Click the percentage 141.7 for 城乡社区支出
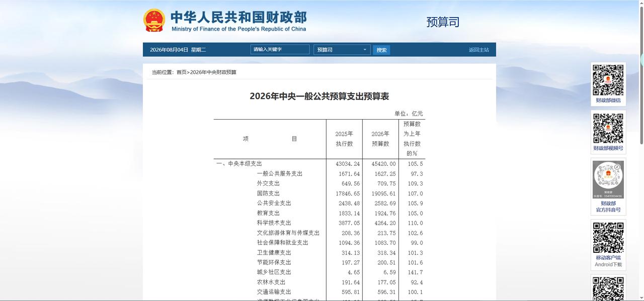The width and height of the screenshot is (644, 301). click(x=416, y=272)
